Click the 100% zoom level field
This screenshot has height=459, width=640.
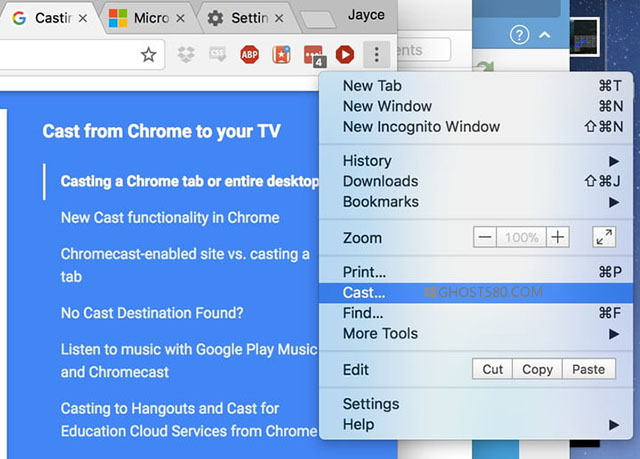click(521, 237)
